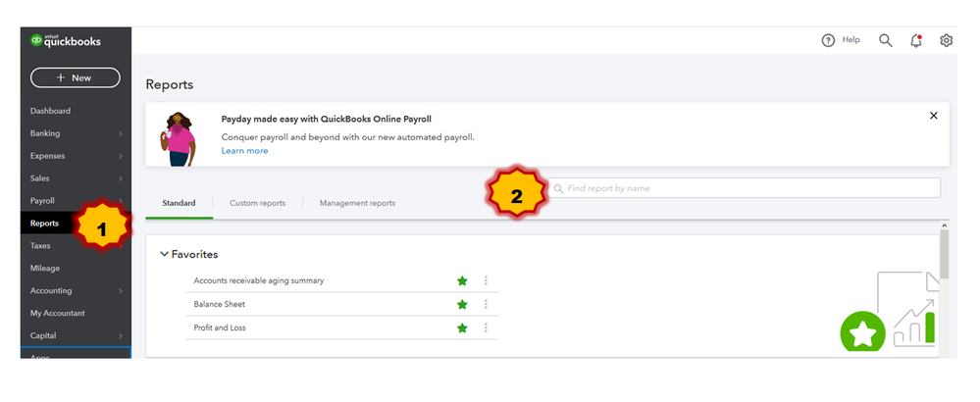Open Banking in the sidebar
980x402 pixels.
45,133
